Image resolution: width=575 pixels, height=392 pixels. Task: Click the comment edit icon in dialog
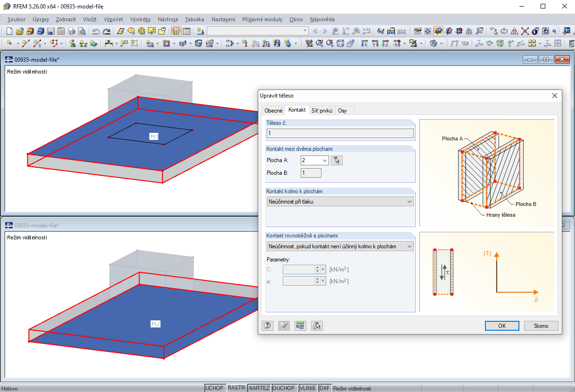(x=284, y=325)
